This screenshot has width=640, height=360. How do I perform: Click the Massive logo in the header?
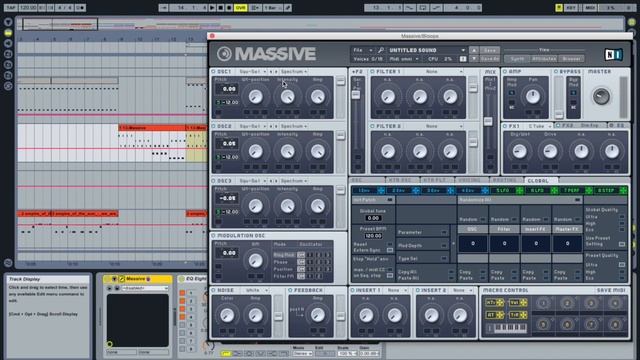coord(267,54)
